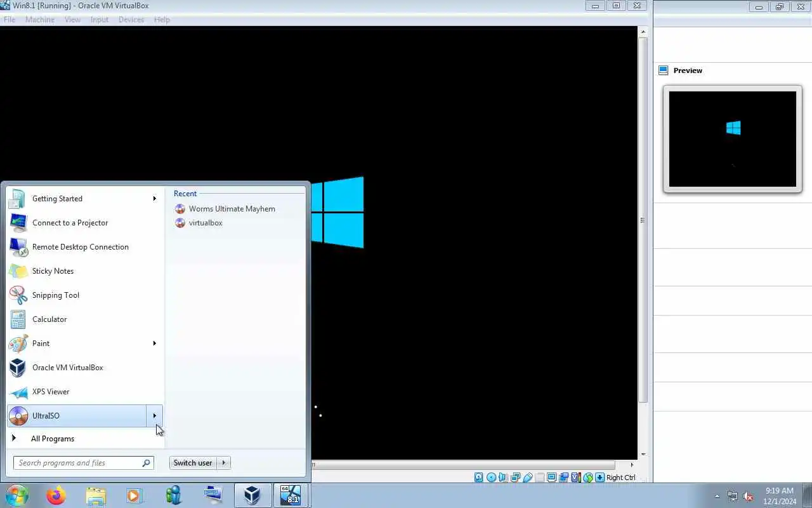Viewport: 812px width, 508px height.
Task: Open the shutdown options arrow beside Switch user
Action: pyautogui.click(x=224, y=463)
